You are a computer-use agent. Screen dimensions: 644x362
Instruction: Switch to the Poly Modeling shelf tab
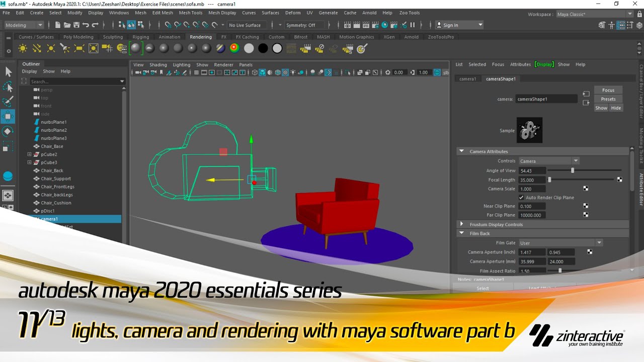click(x=78, y=37)
